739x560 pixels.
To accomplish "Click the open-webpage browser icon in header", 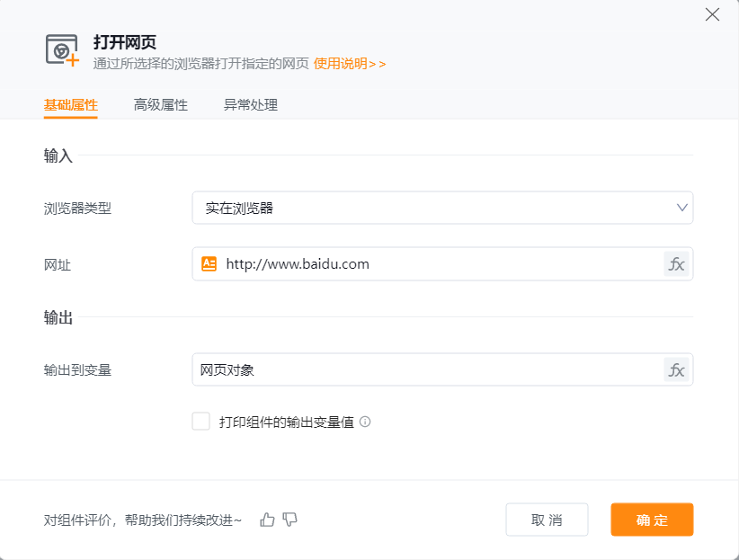I will (x=62, y=50).
